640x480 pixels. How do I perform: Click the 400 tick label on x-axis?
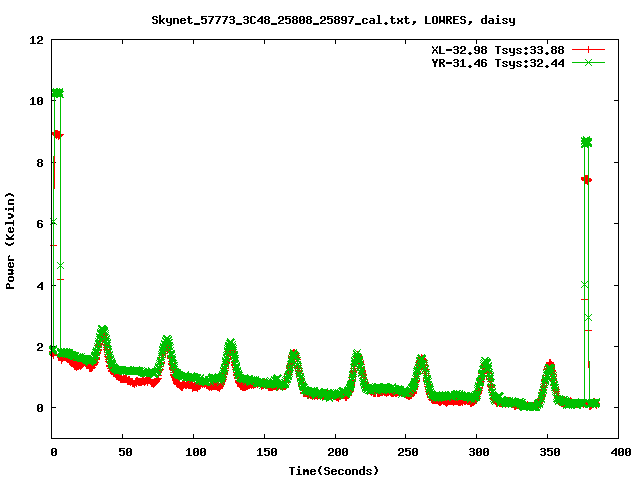[620, 453]
